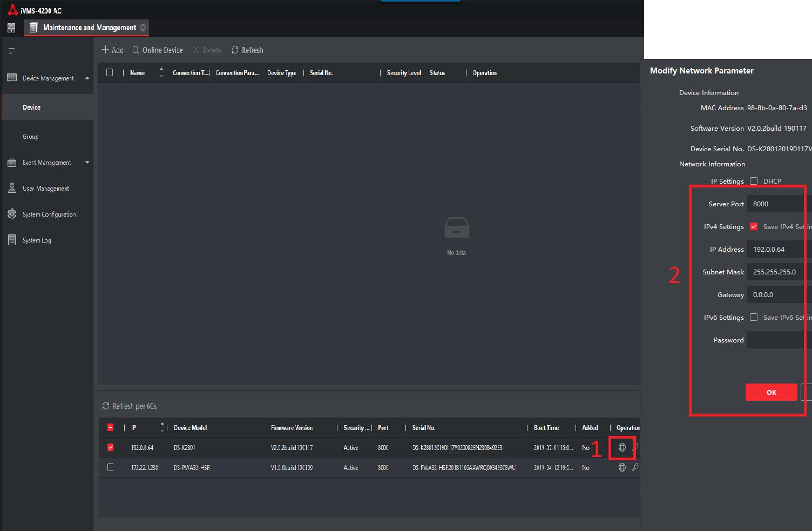
Task: Enable the DHCP checkbox
Action: (x=754, y=181)
